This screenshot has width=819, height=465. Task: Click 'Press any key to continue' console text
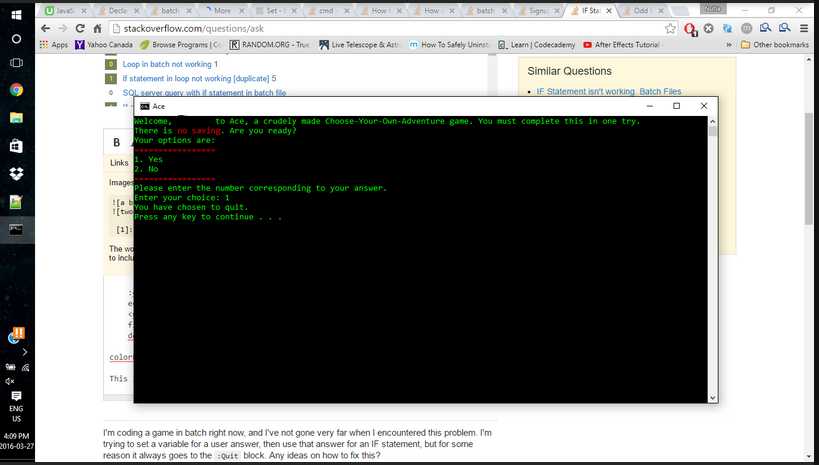coord(208,217)
